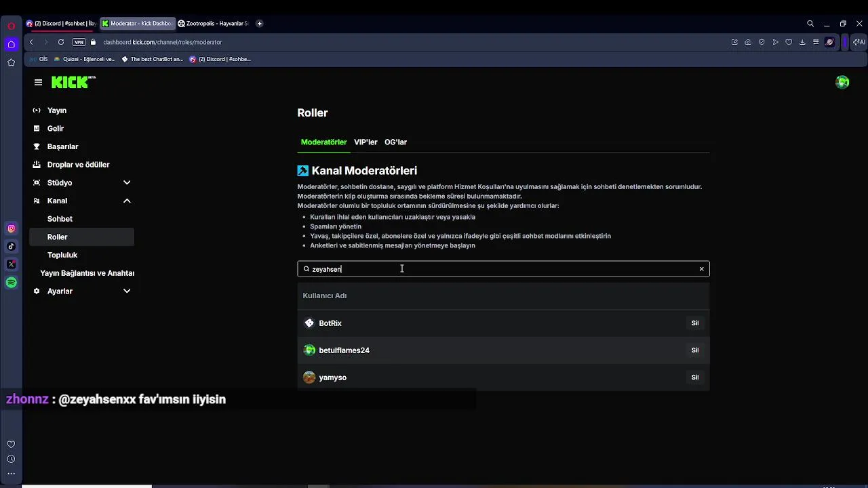Open the ad blocker shield icon
This screenshot has width=868, height=488.
[762, 42]
